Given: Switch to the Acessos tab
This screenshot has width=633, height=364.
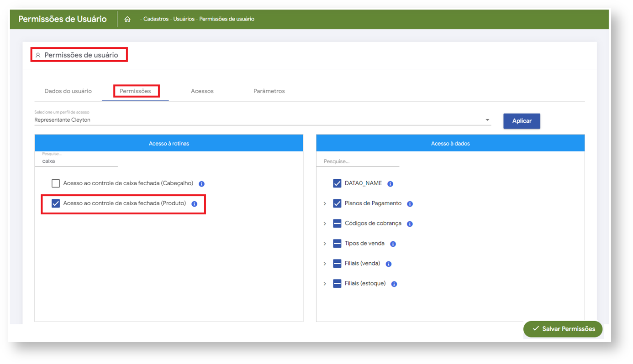Looking at the screenshot, I should pyautogui.click(x=202, y=91).
